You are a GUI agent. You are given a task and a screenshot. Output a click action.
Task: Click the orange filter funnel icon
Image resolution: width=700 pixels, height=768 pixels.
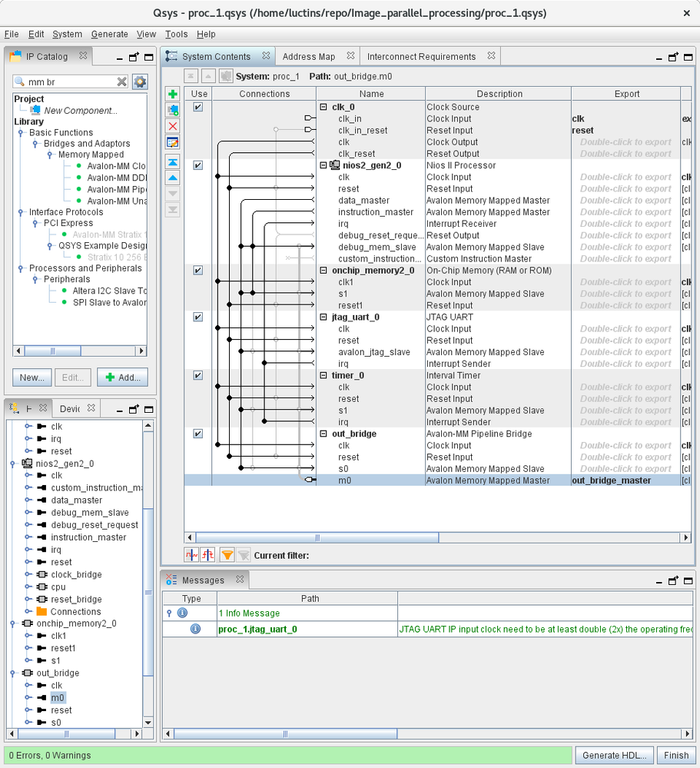pyautogui.click(x=227, y=554)
